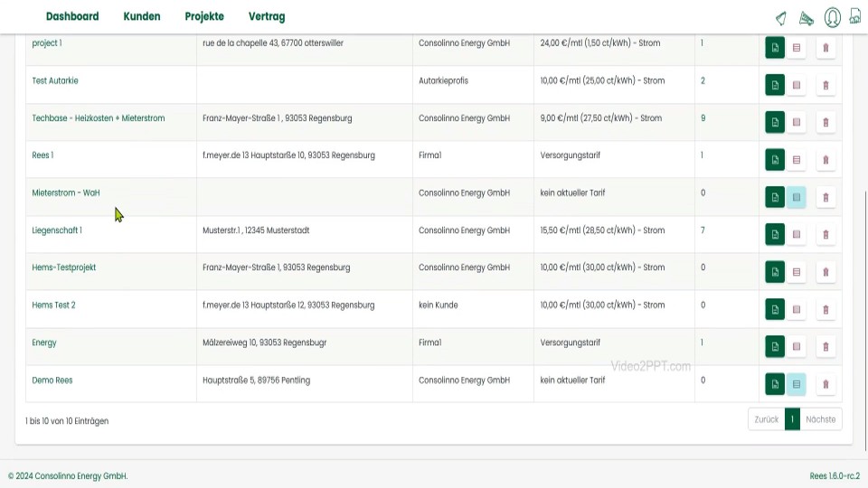The width and height of the screenshot is (868, 488).
Task: Delete the Test Autarkie project
Action: coord(825,85)
